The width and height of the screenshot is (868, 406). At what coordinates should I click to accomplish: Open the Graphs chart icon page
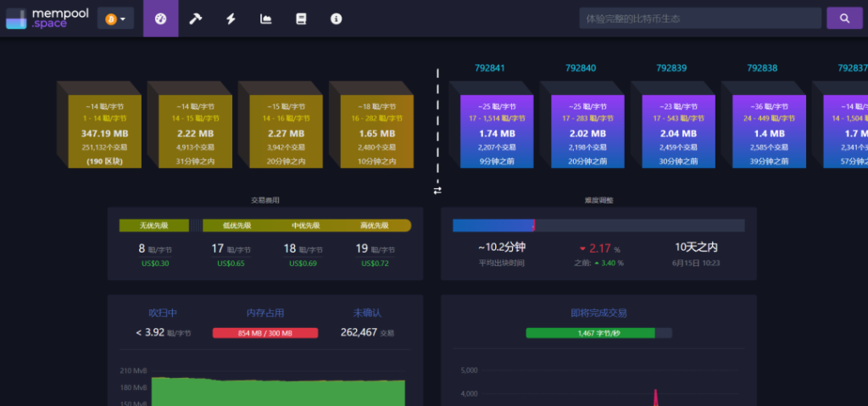[266, 19]
